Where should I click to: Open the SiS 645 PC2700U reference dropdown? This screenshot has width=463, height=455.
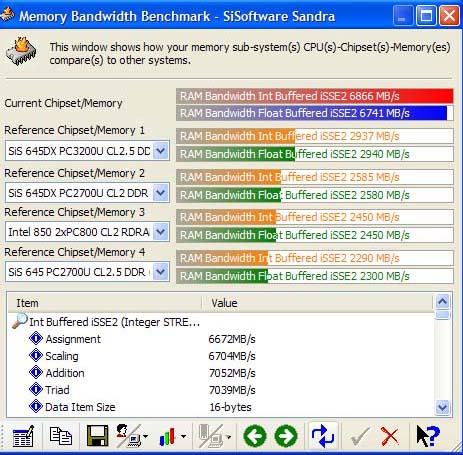tap(161, 272)
